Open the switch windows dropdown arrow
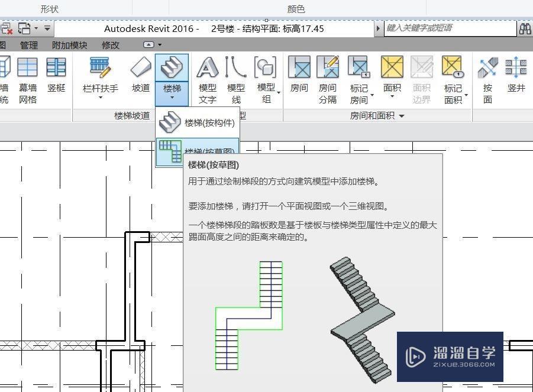 [36, 28]
